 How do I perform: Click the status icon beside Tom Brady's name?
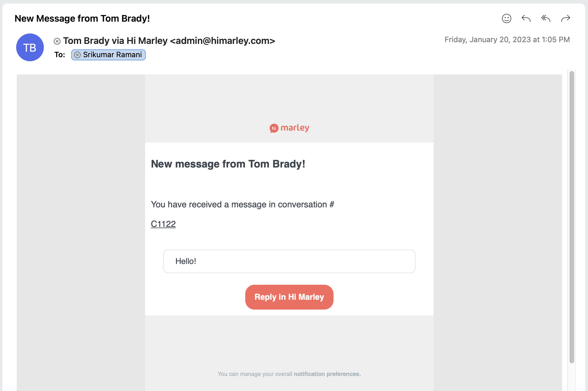click(57, 41)
